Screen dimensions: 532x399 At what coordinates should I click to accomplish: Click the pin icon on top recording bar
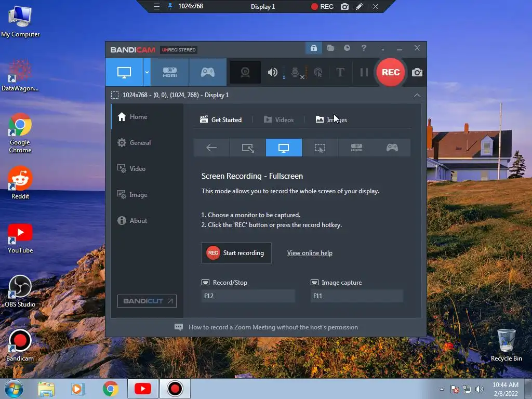click(170, 6)
